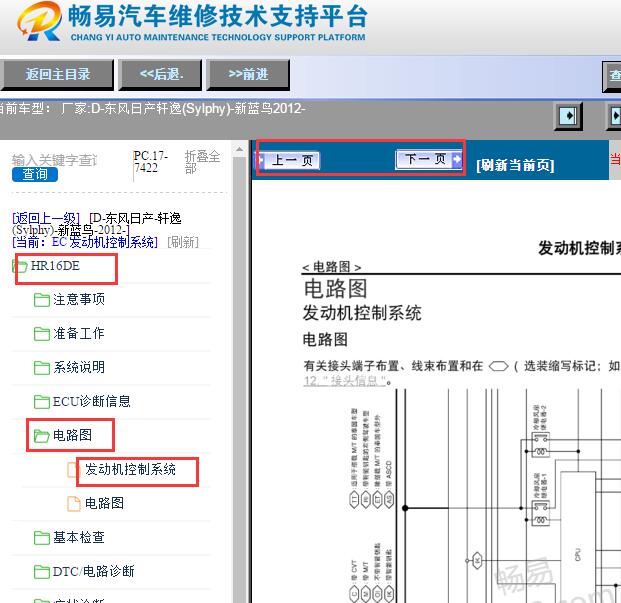Click 返回主目录 button

point(57,74)
